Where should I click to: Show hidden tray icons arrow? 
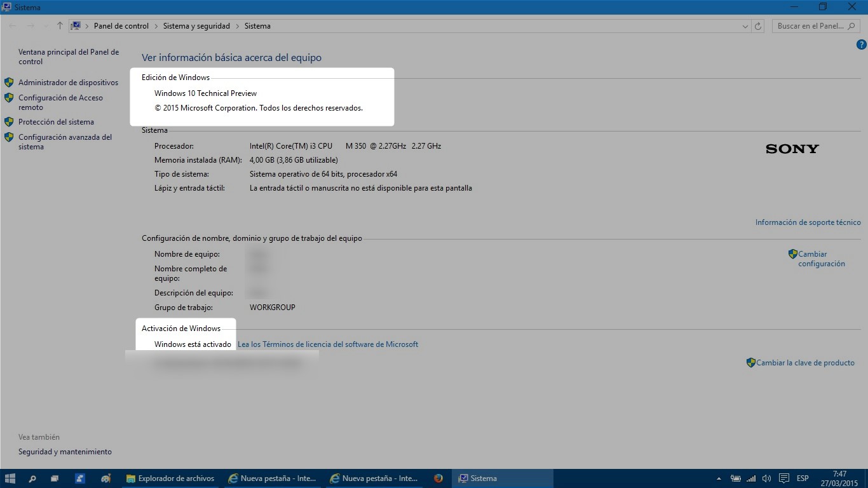719,478
